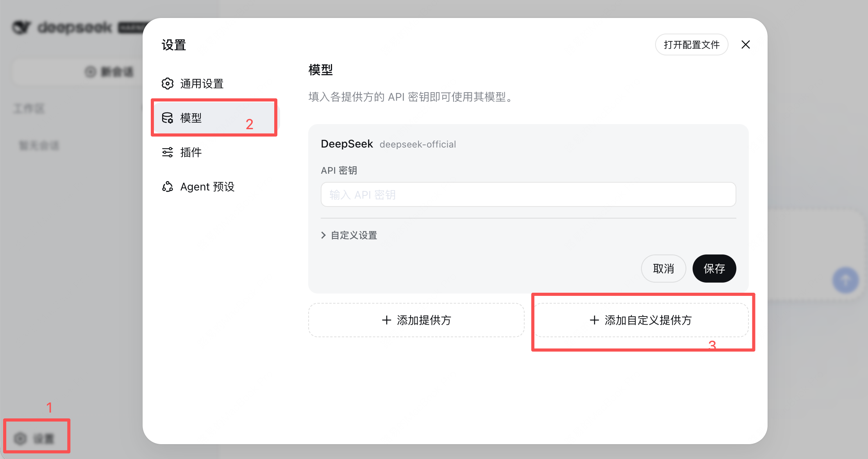Click the blurred send arrow button behind dialog

pos(845,280)
